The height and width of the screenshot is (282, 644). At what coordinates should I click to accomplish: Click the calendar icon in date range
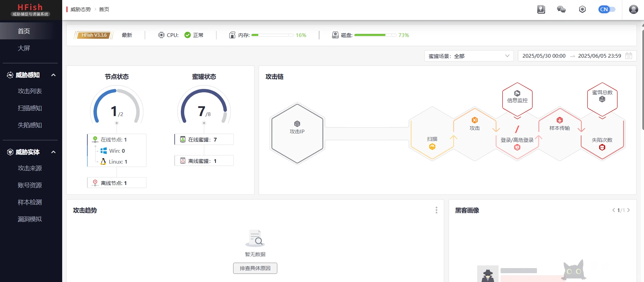629,56
